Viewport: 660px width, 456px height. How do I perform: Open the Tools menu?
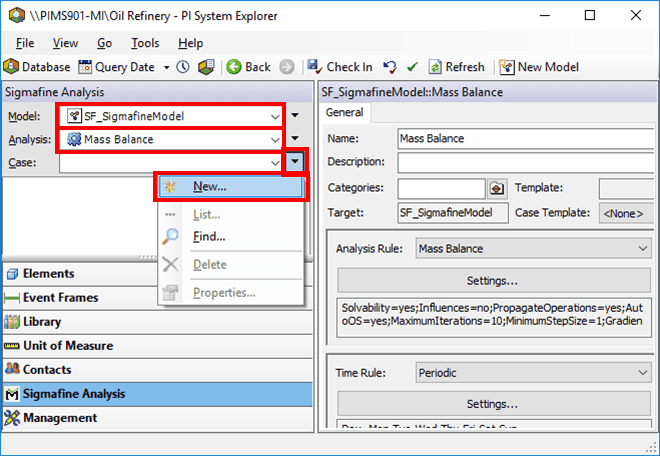point(145,43)
